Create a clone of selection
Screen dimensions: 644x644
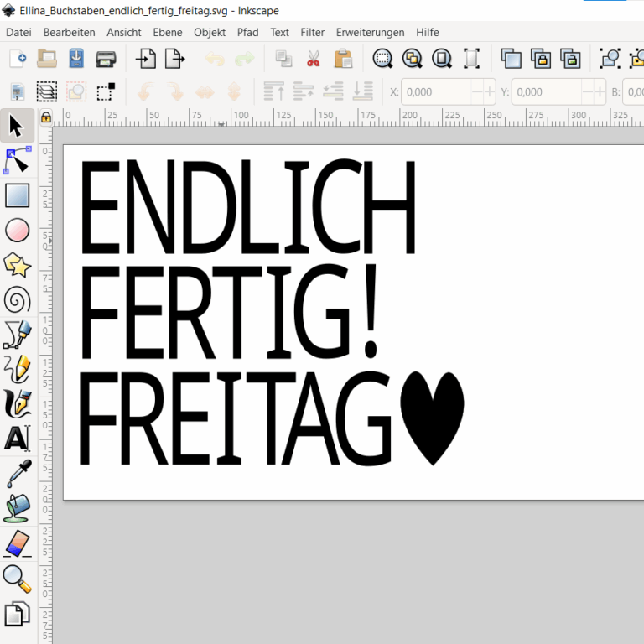click(541, 59)
